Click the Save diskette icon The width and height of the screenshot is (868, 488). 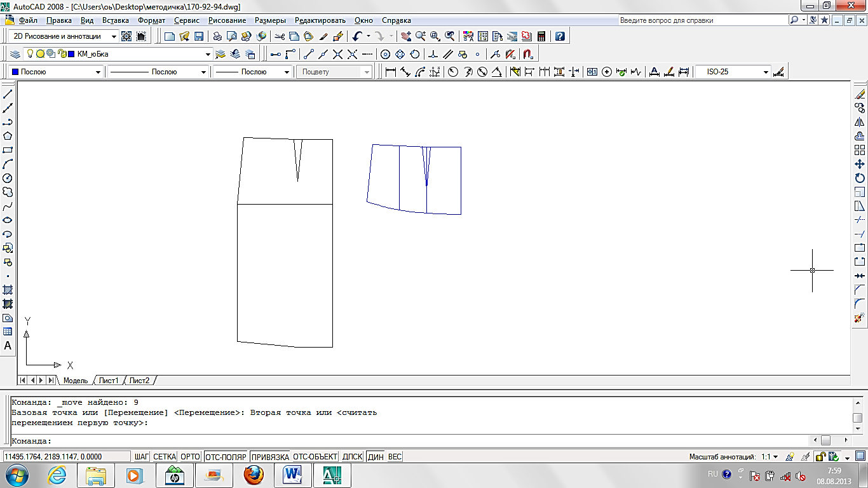click(x=198, y=36)
